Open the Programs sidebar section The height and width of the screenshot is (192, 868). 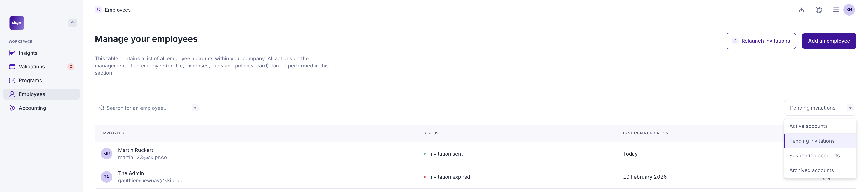[x=30, y=80]
